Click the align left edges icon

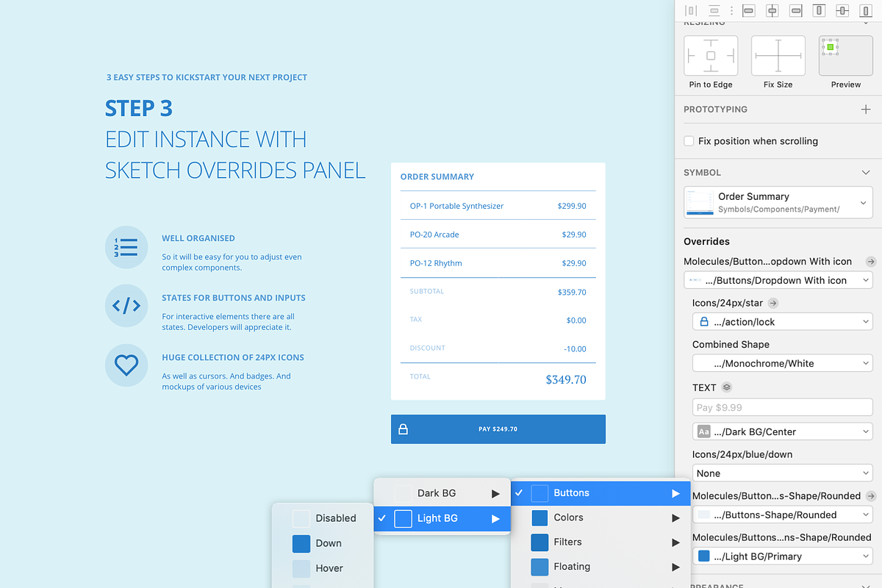point(748,10)
